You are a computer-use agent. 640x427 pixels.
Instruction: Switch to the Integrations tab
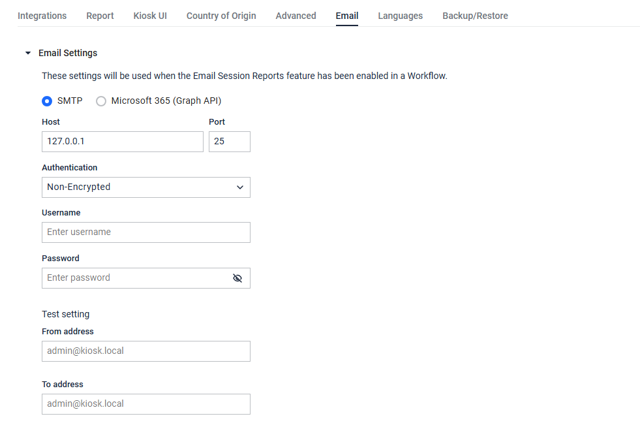coord(42,16)
